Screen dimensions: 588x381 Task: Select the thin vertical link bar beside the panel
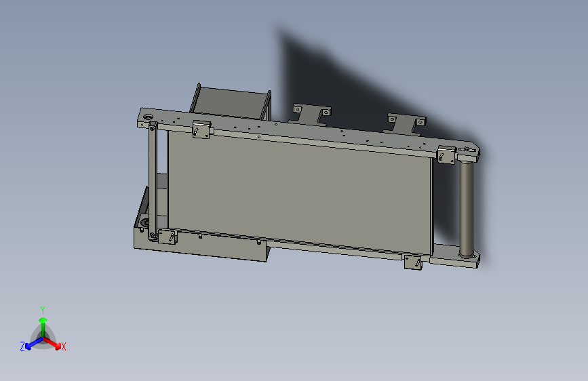[153, 182]
